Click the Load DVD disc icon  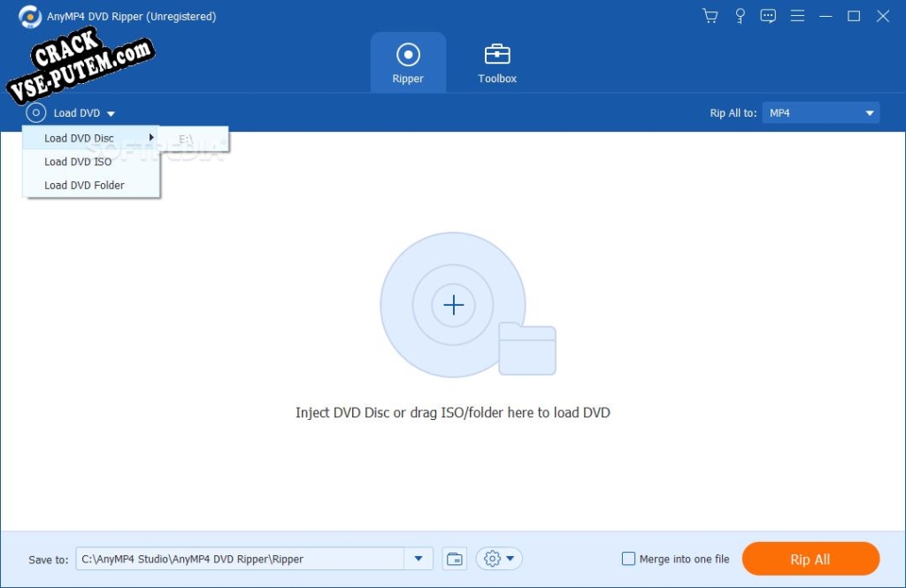pyautogui.click(x=35, y=112)
